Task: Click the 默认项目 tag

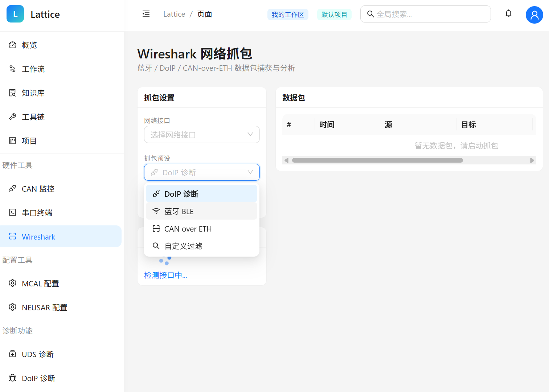Action: [x=334, y=15]
